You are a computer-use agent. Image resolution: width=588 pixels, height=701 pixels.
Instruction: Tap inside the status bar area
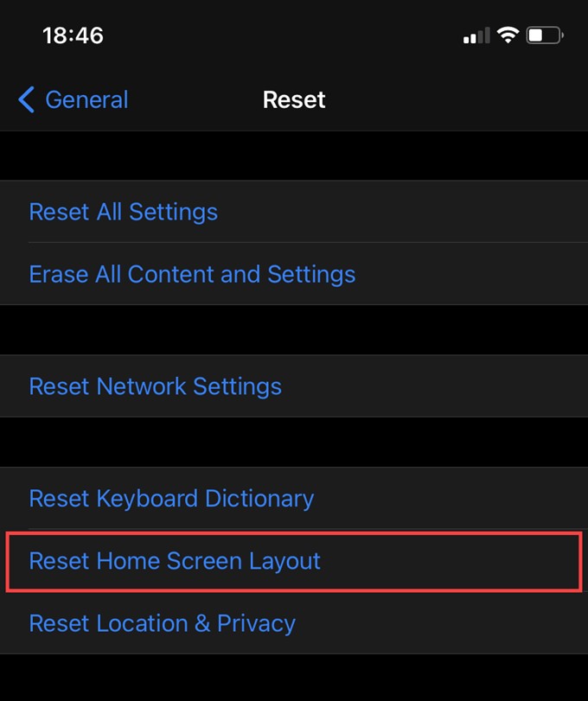click(294, 35)
